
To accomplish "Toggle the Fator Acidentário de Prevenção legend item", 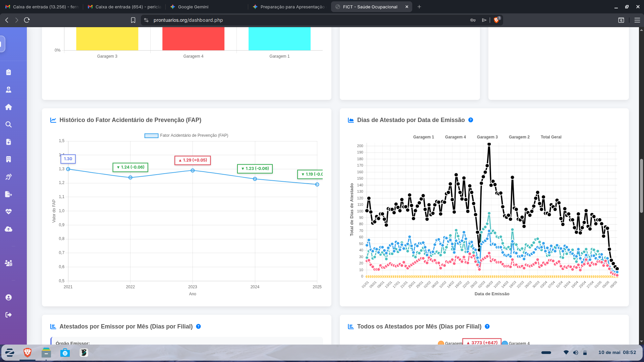I will point(186,135).
